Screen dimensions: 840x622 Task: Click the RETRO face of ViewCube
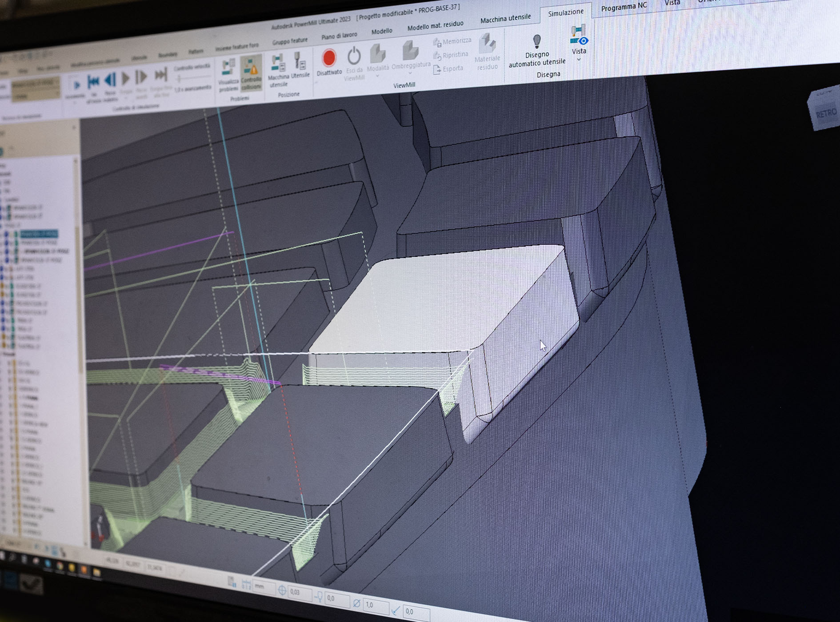pos(826,114)
